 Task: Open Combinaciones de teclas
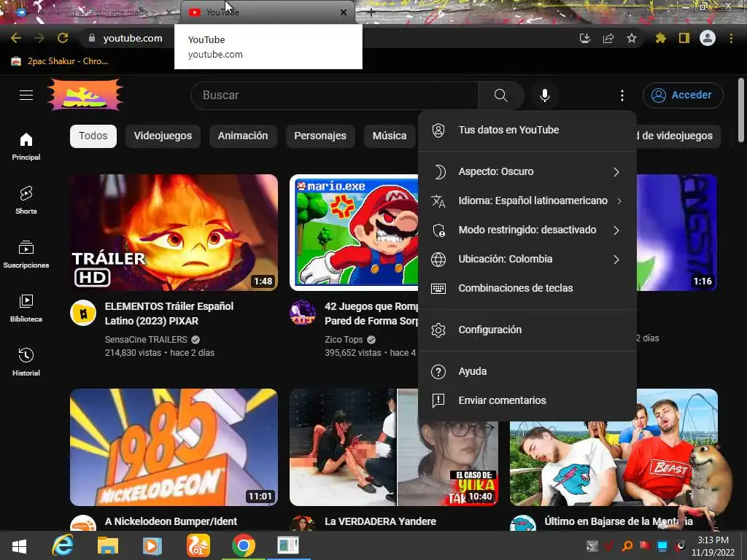[x=527, y=288]
